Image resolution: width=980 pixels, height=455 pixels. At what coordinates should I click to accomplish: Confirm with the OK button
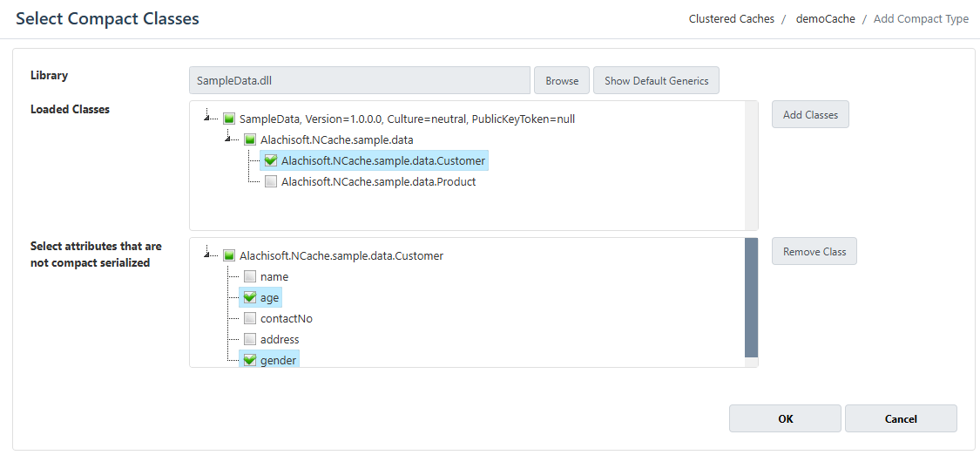coord(785,418)
